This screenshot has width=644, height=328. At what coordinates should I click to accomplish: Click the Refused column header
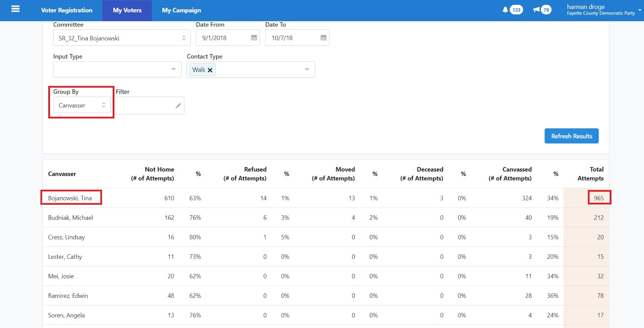(x=245, y=174)
